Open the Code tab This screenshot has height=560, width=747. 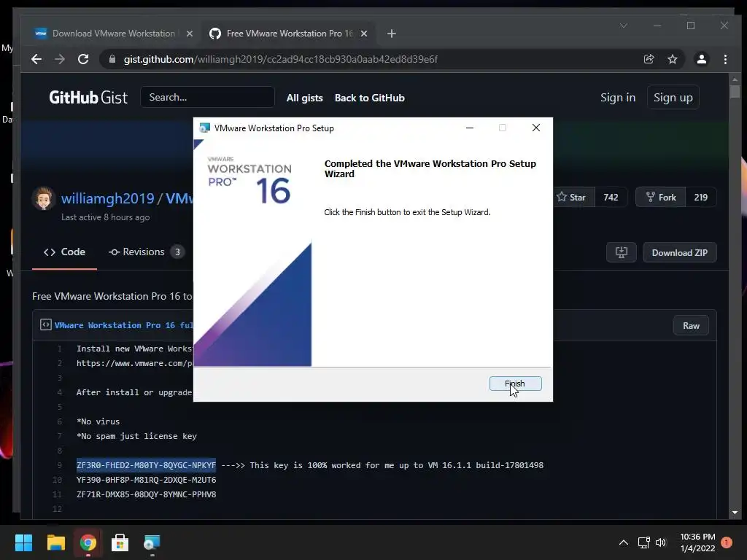pos(64,252)
